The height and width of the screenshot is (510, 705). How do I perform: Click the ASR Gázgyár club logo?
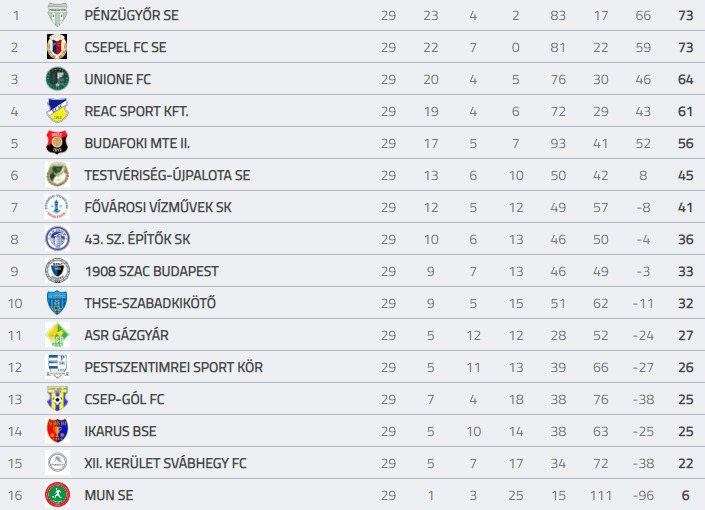pos(57,335)
